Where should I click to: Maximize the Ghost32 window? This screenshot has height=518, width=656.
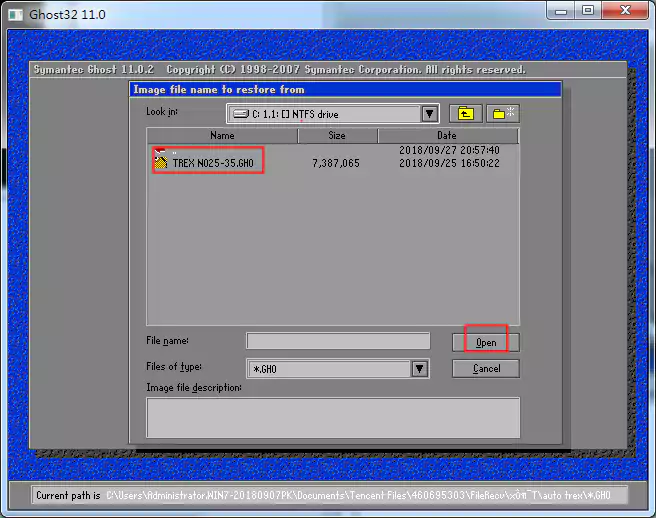pos(587,12)
